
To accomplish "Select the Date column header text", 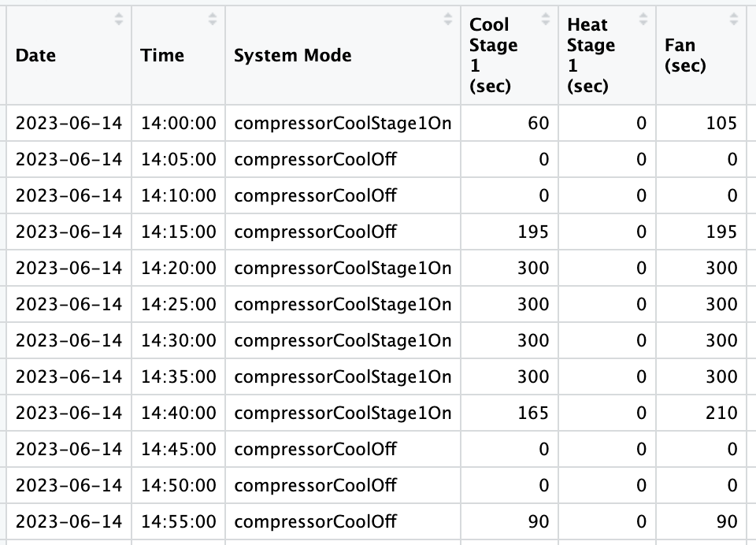I will coord(35,55).
